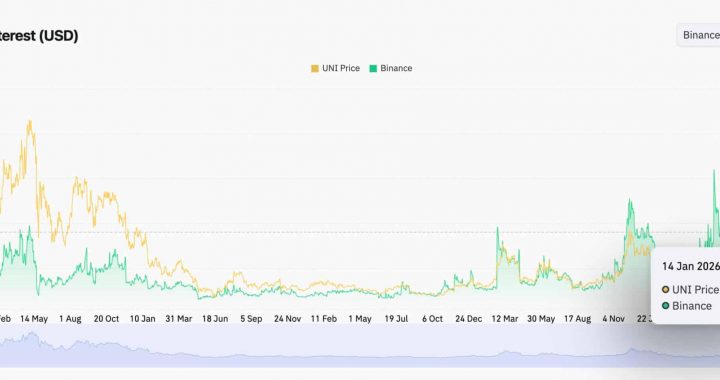Click the 5 Sep x-axis label
Screen dimensions: 720x380
pos(251,319)
